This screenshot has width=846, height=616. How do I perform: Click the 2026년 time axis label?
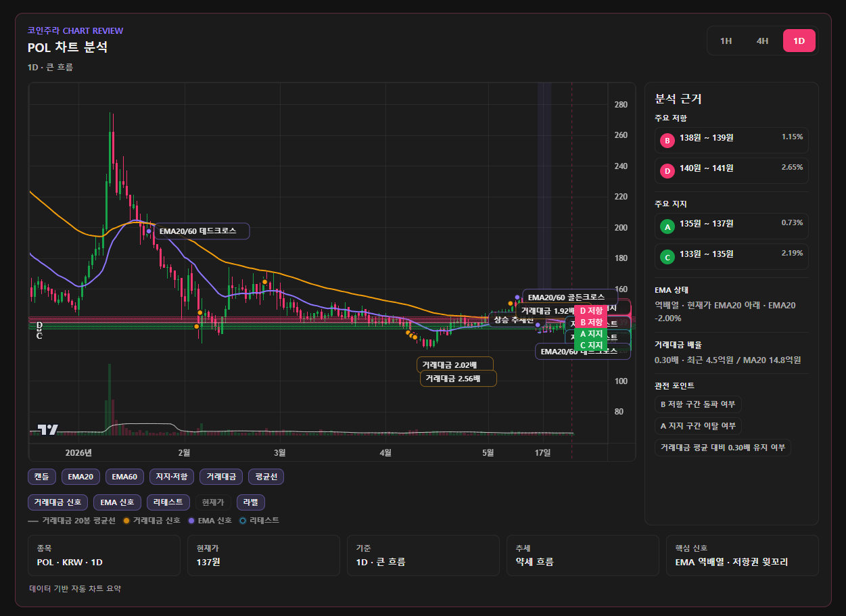(78, 452)
